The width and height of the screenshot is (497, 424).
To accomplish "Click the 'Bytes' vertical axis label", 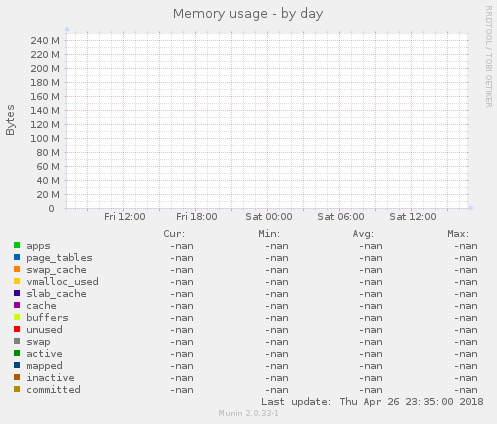I will click(10, 120).
